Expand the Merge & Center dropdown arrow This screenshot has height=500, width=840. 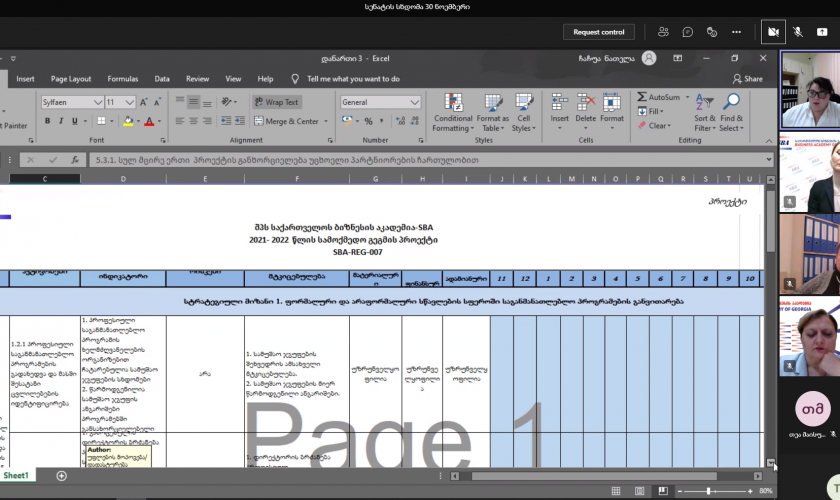click(326, 121)
